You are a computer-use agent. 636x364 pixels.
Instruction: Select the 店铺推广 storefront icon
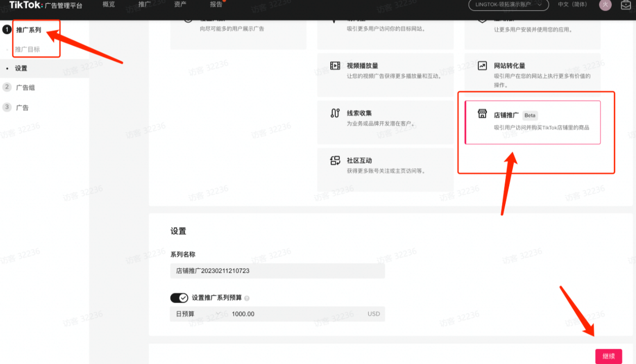pyautogui.click(x=482, y=114)
